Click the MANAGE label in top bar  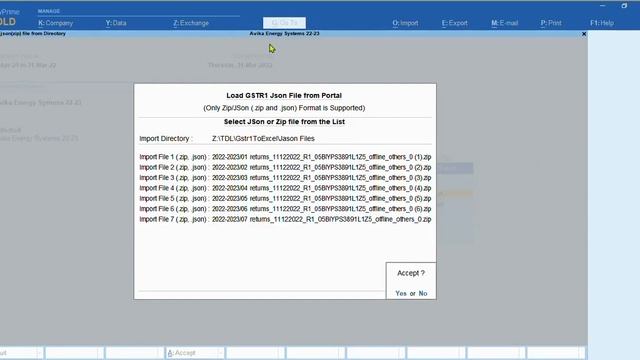coord(49,11)
